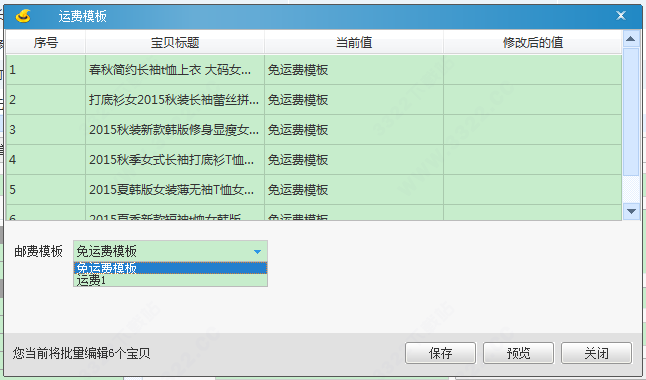Click the 邮费模板 label
The image size is (646, 380).
(x=38, y=251)
